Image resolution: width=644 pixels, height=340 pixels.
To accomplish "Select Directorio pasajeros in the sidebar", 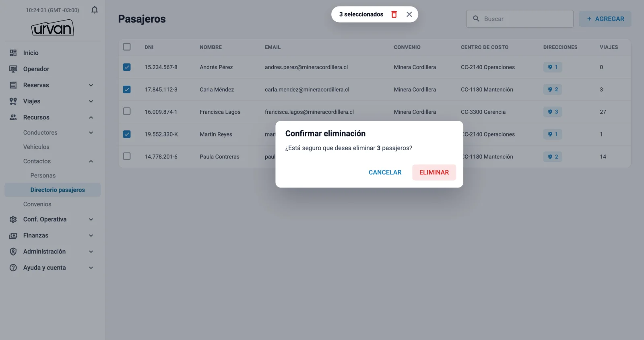I will pyautogui.click(x=53, y=190).
